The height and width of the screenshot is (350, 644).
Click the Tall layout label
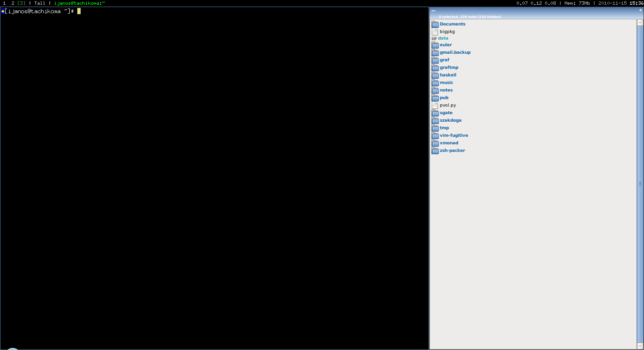pos(40,3)
